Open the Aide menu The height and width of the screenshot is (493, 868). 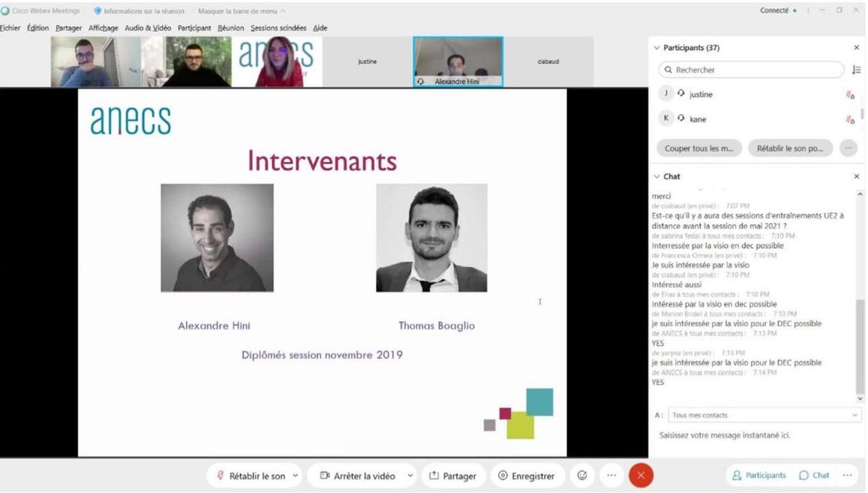click(x=320, y=28)
